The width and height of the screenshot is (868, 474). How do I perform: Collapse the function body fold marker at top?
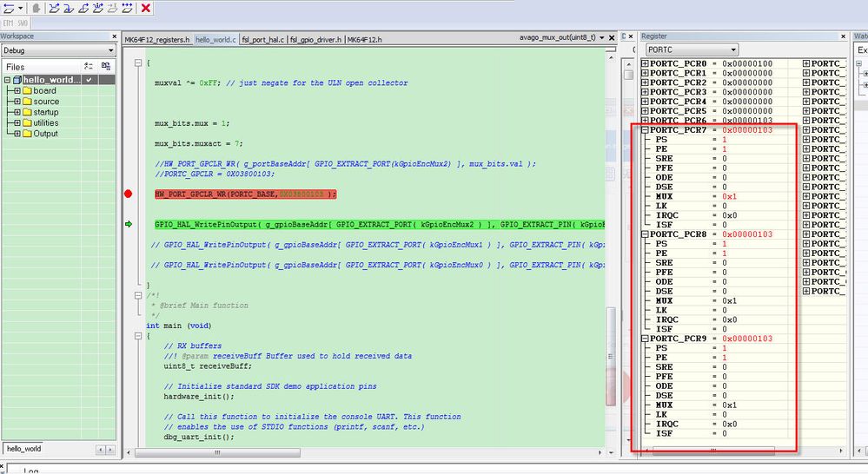coord(138,63)
